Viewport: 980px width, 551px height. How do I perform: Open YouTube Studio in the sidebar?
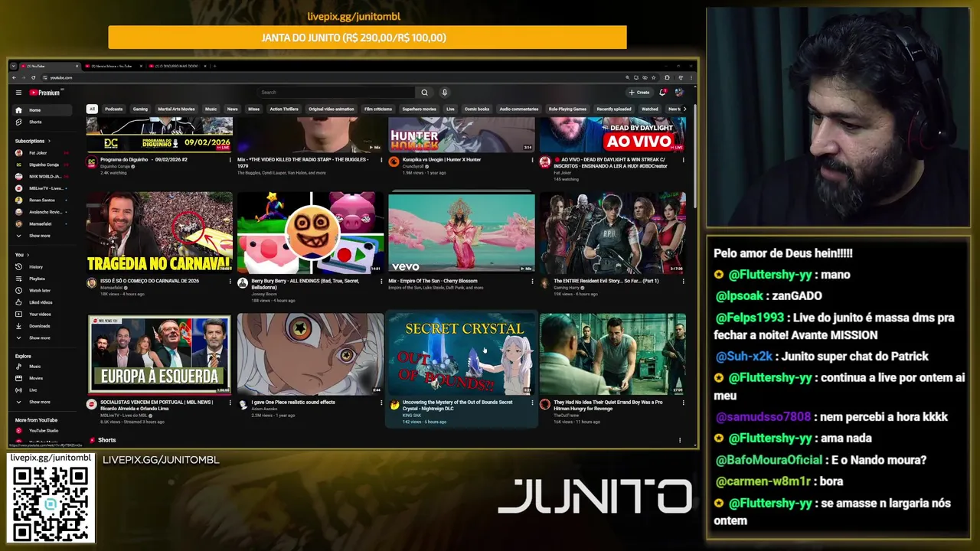(41, 431)
